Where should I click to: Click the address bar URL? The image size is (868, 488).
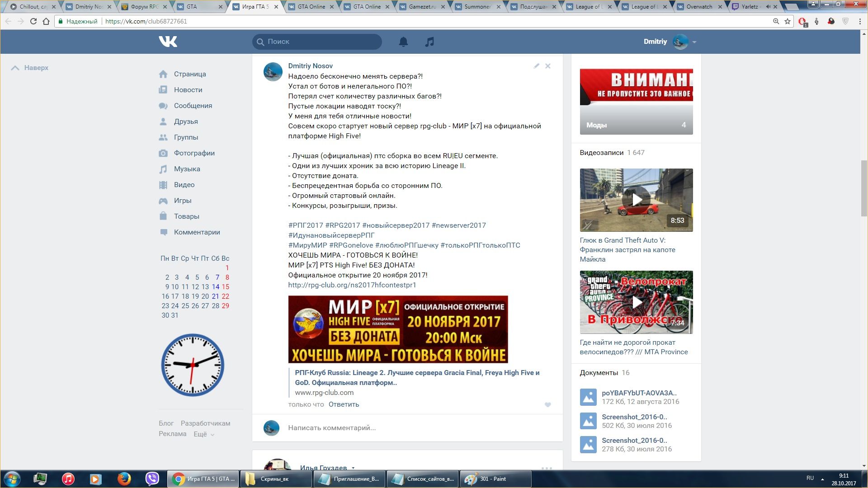[146, 21]
